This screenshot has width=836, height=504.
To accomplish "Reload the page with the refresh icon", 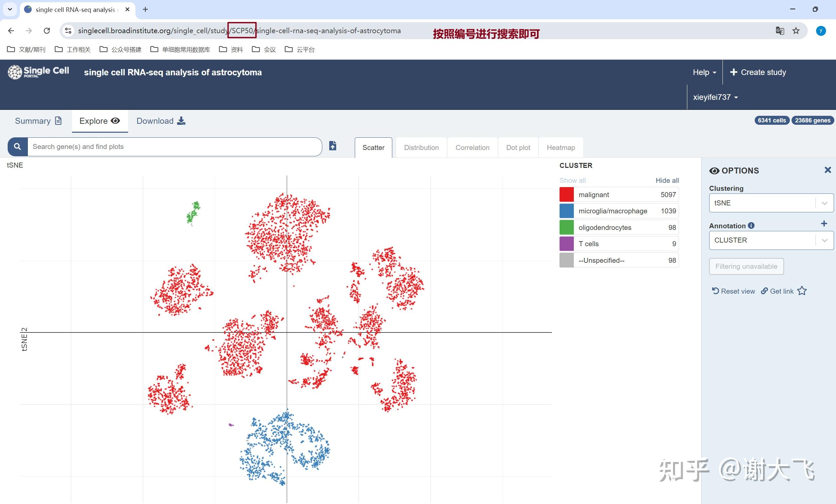I will click(47, 31).
